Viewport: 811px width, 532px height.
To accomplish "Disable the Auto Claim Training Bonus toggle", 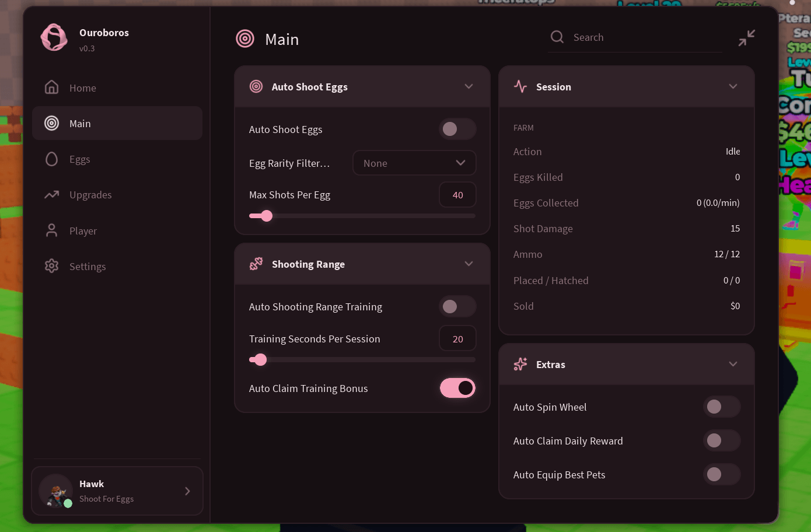I will coord(457,388).
